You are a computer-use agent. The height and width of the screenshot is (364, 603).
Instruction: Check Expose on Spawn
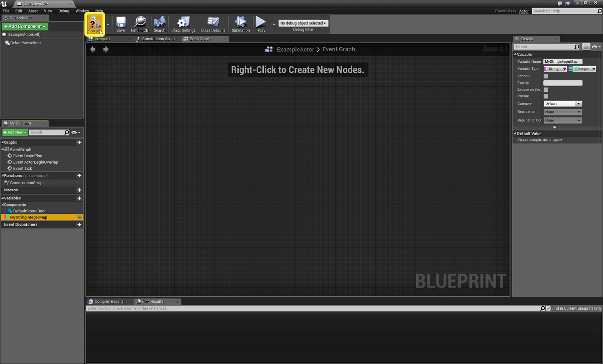546,89
